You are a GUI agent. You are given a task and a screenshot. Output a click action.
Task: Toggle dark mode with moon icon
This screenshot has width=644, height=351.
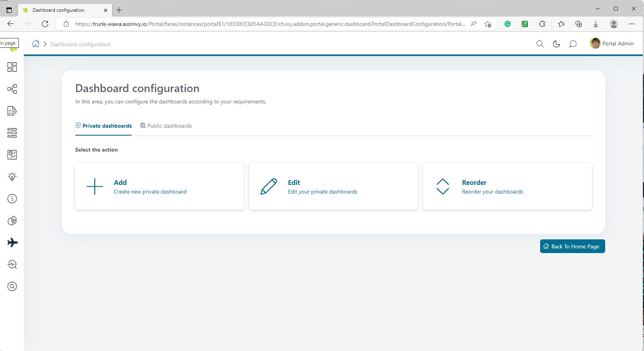pos(556,44)
